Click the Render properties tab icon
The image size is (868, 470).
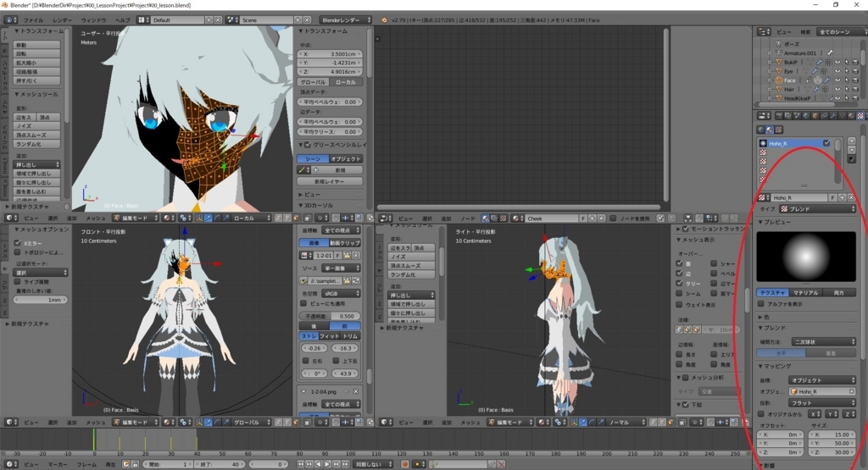pos(779,115)
